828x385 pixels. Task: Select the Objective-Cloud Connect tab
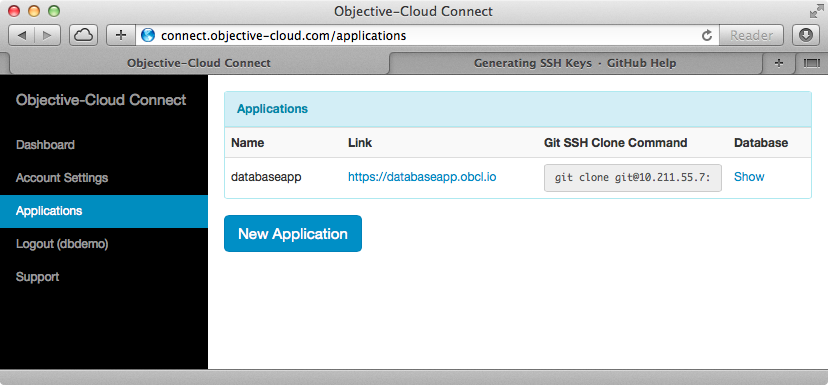click(199, 63)
